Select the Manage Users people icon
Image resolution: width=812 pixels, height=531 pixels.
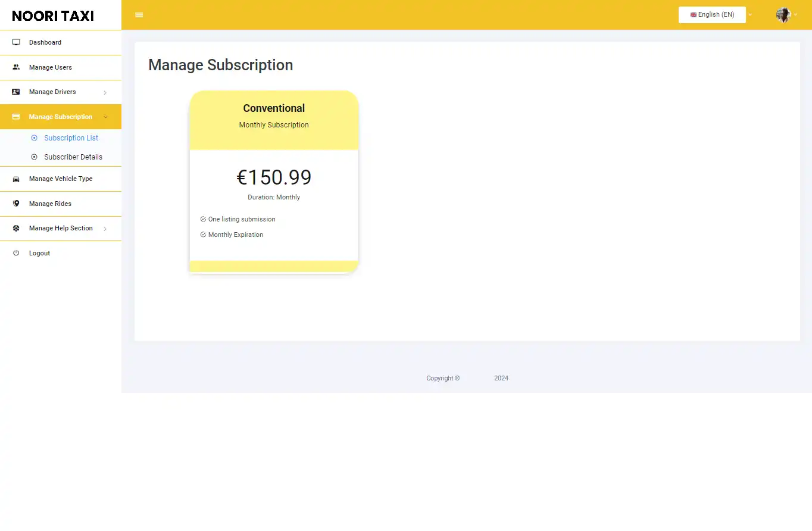[15, 67]
